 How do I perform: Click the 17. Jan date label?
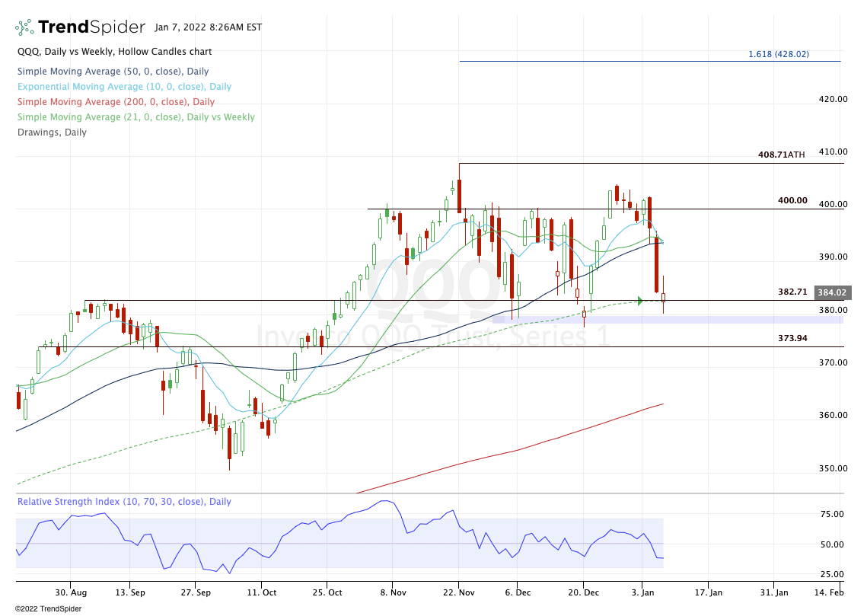click(709, 592)
